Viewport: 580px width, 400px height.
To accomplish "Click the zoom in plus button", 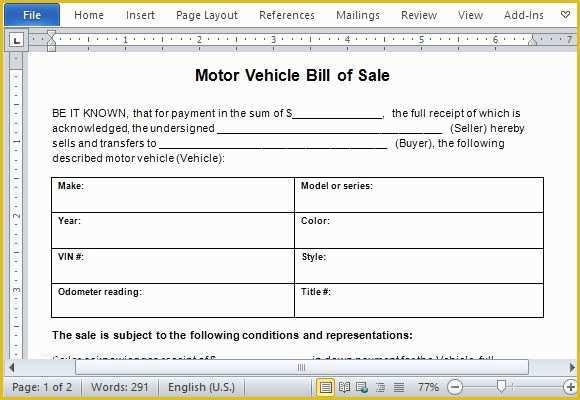I will (x=571, y=387).
